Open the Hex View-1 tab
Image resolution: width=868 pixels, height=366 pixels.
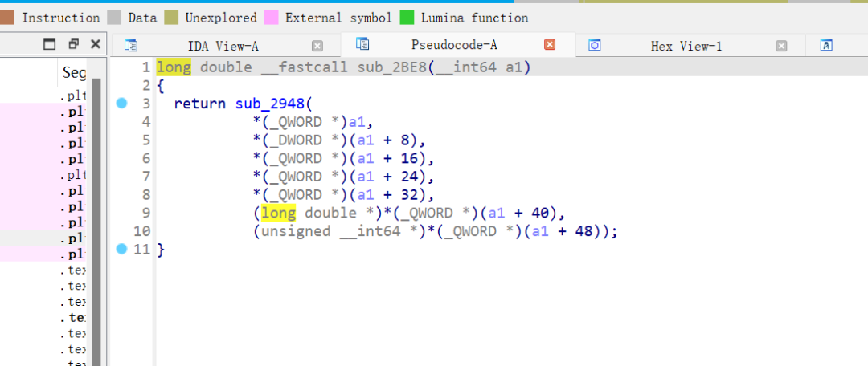coord(686,46)
